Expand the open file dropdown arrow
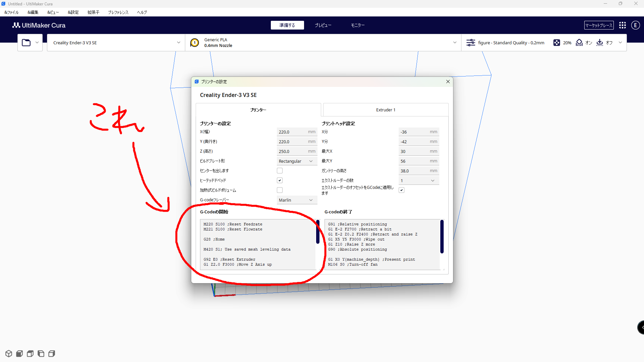This screenshot has height=362, width=644. click(x=37, y=43)
